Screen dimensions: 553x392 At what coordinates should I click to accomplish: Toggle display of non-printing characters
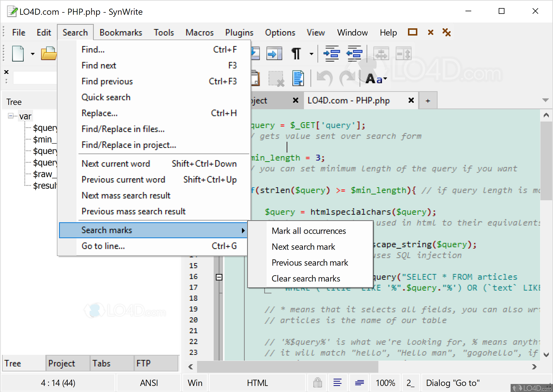point(296,53)
